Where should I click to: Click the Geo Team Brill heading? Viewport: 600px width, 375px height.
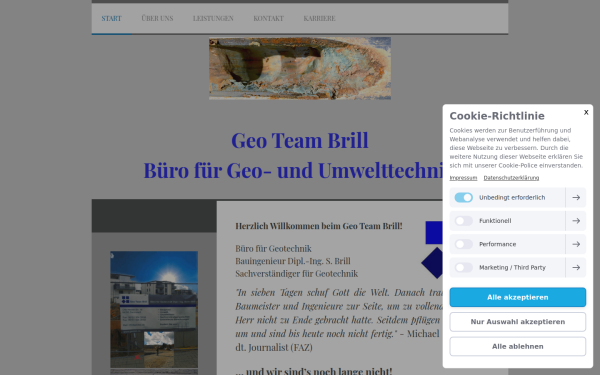300,140
